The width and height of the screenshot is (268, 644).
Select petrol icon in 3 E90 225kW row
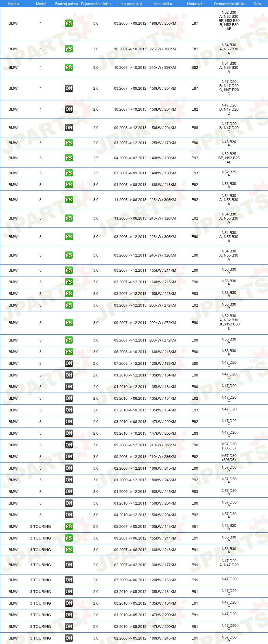(69, 237)
